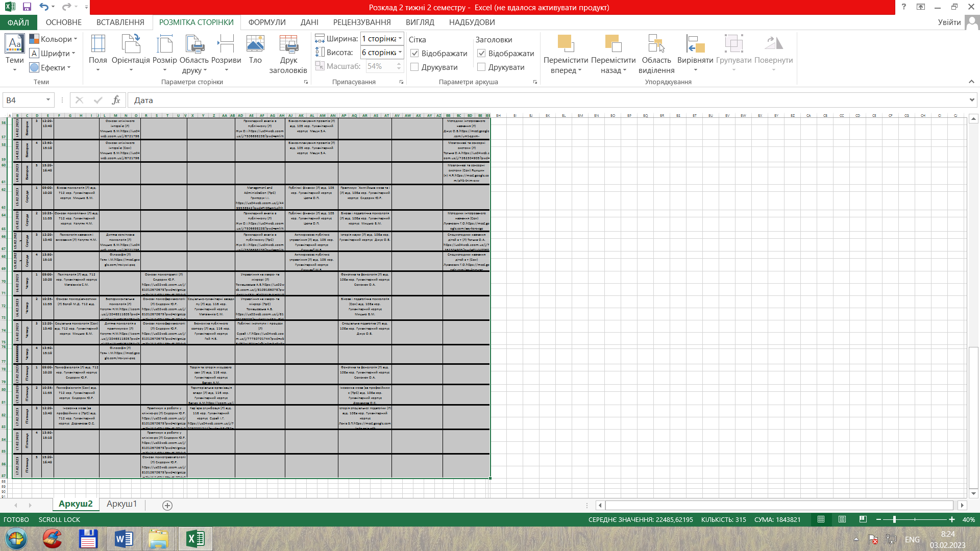The width and height of the screenshot is (980, 551).
Task: Expand the Висота height dropdown
Action: (x=400, y=53)
